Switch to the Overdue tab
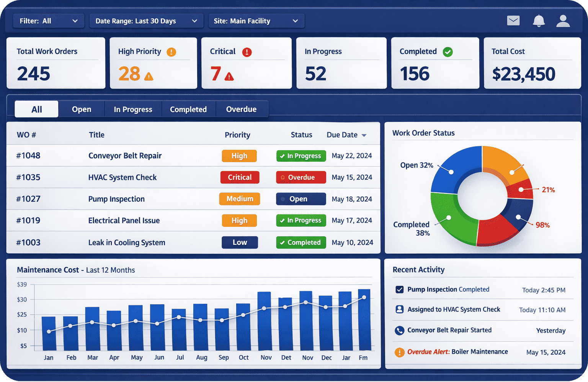This screenshot has height=382, width=588. (242, 109)
